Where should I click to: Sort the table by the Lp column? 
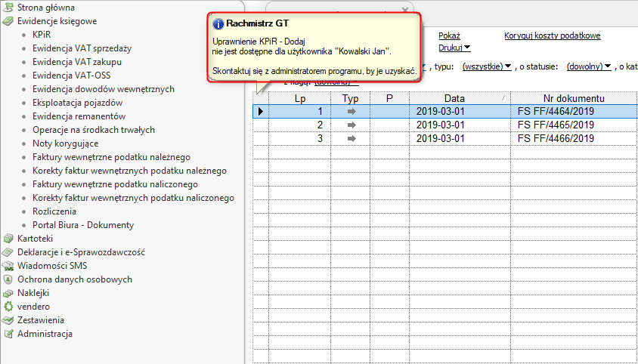(300, 98)
